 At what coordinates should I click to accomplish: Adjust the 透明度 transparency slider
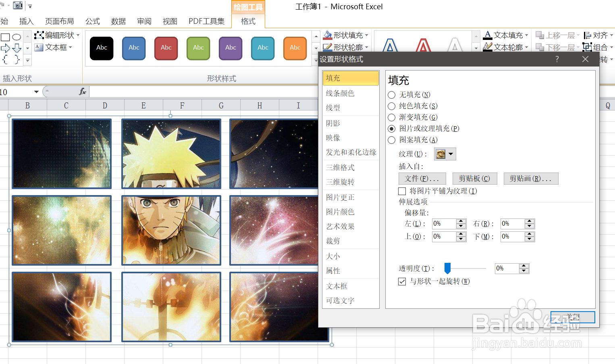pos(447,268)
